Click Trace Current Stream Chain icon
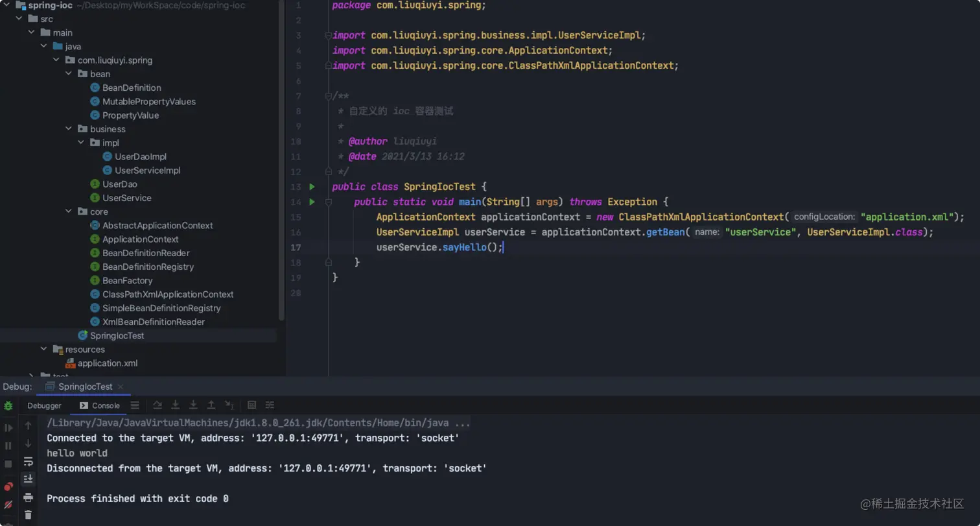The width and height of the screenshot is (980, 526). pyautogui.click(x=270, y=405)
